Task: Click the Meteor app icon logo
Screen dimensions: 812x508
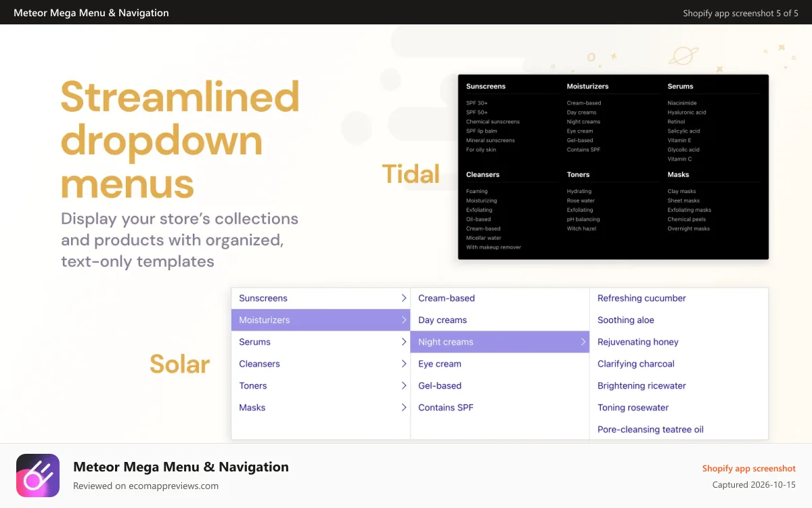Action: coord(38,475)
